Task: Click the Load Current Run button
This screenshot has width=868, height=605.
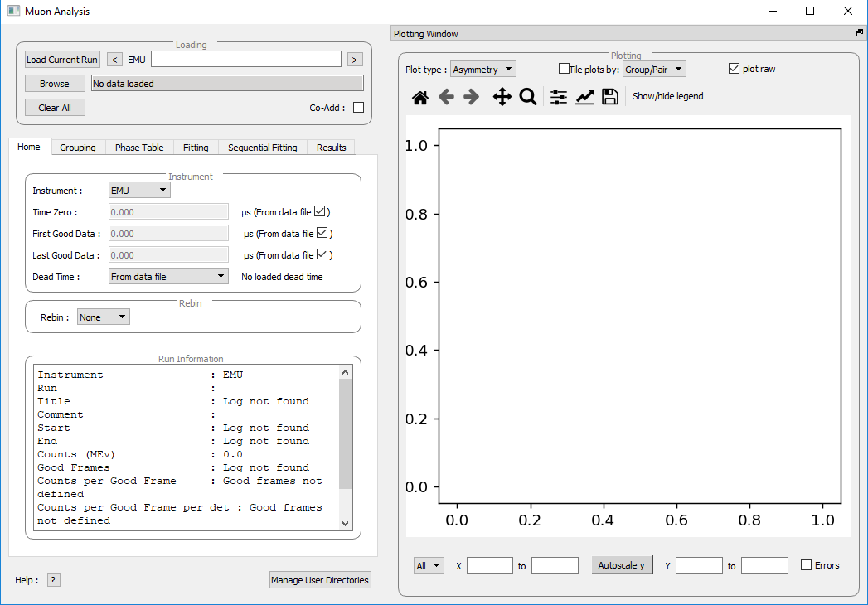Action: (x=62, y=60)
